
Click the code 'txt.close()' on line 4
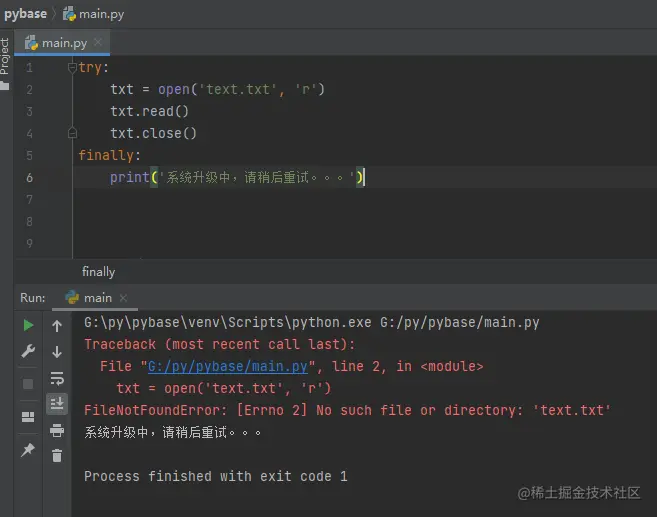[153, 133]
